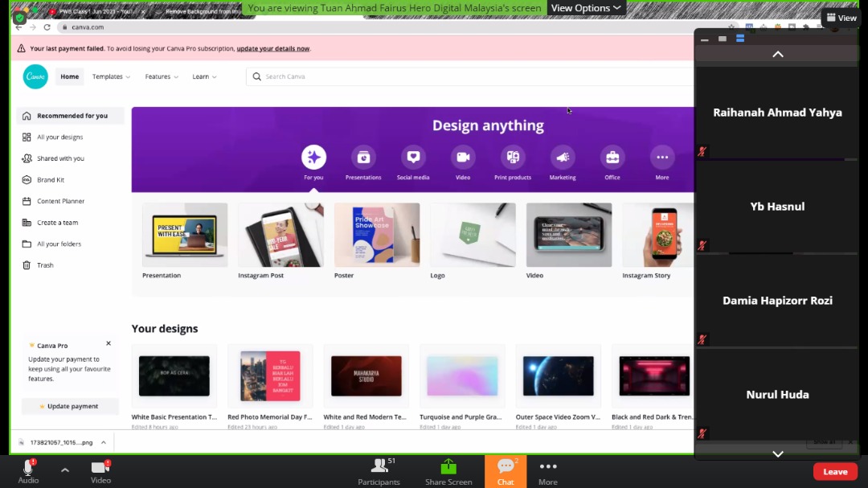Viewport: 868px width, 488px height.
Task: Follow the update your details now link
Action: point(272,48)
